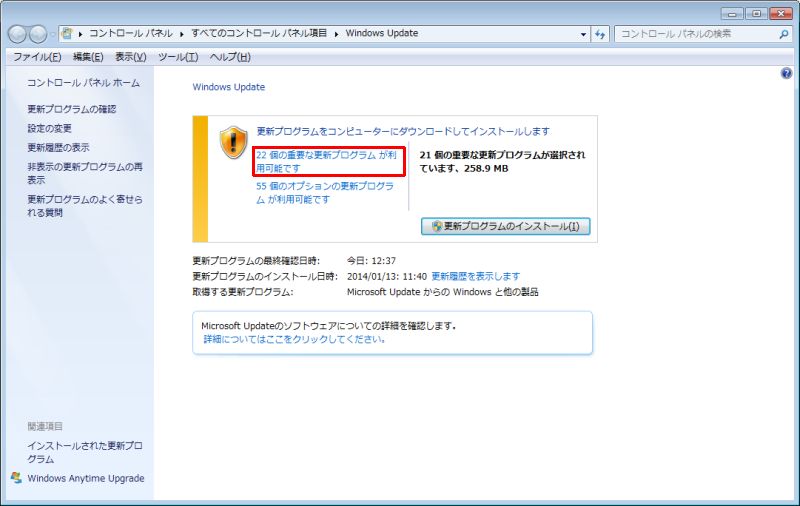The width and height of the screenshot is (800, 506).
Task: Click the Back navigation arrow button
Action: click(17, 34)
